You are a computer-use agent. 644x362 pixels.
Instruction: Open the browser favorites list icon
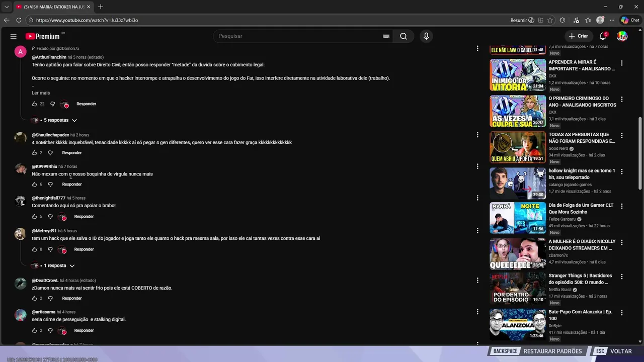(588, 20)
